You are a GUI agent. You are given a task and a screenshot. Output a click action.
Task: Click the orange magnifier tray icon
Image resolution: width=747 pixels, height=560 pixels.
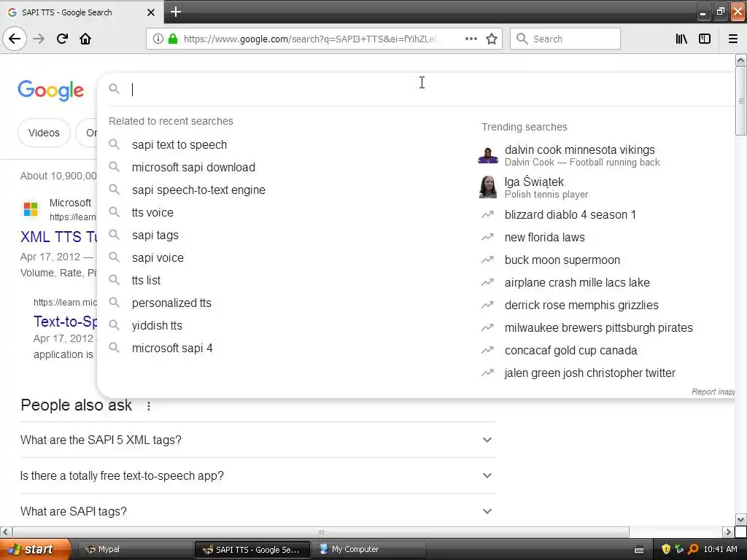point(693,549)
